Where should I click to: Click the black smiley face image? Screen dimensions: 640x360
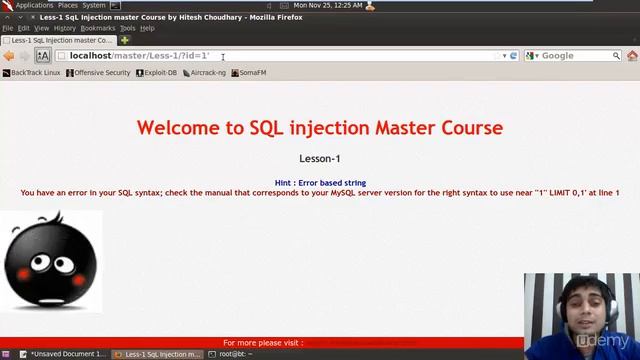click(x=51, y=261)
